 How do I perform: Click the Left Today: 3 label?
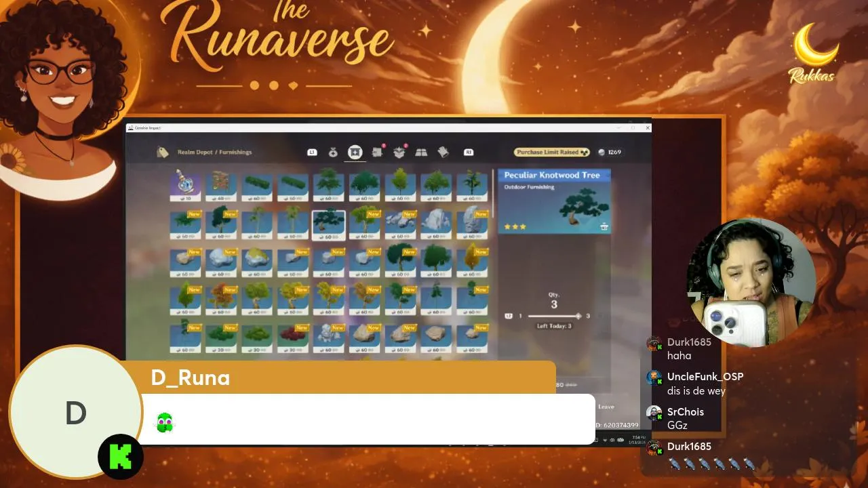(x=554, y=326)
